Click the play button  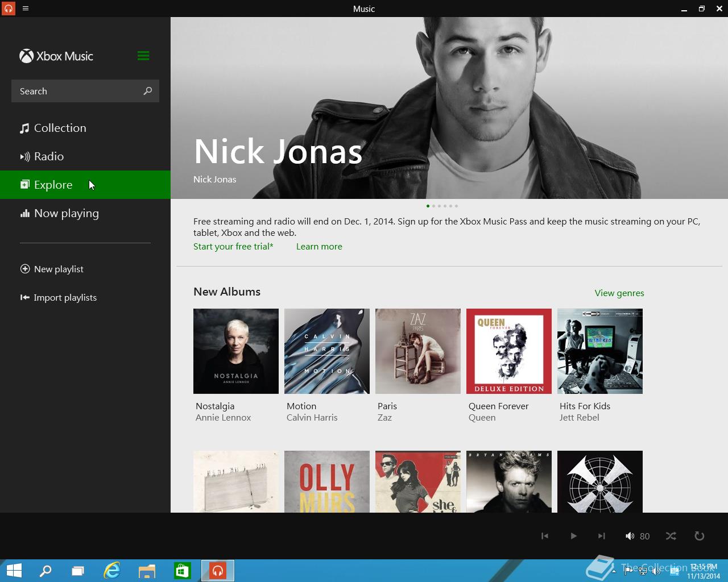(x=573, y=536)
